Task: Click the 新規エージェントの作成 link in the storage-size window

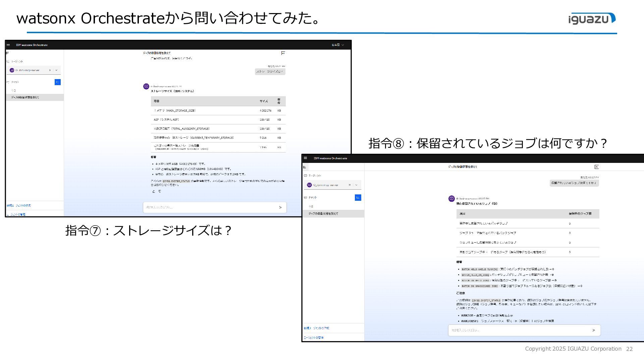Action: pyautogui.click(x=19, y=205)
